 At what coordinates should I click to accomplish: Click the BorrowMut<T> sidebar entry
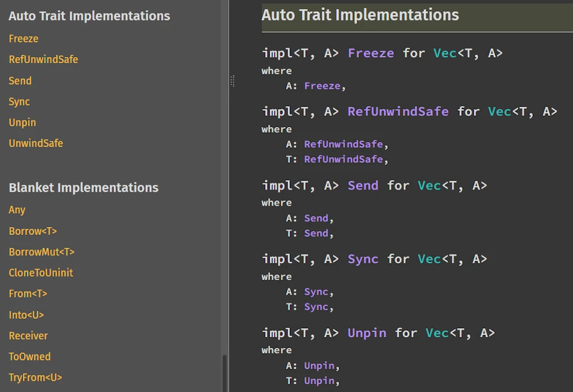point(41,252)
